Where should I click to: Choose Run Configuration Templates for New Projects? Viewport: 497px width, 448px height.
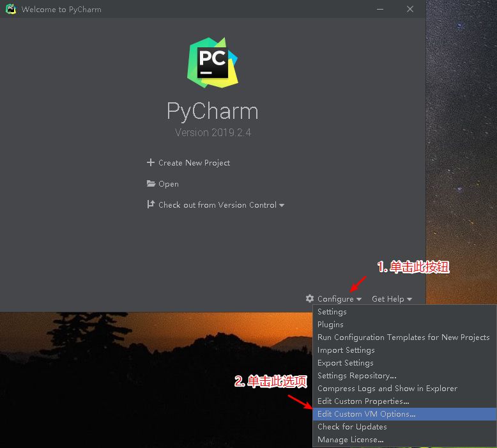[x=403, y=337]
